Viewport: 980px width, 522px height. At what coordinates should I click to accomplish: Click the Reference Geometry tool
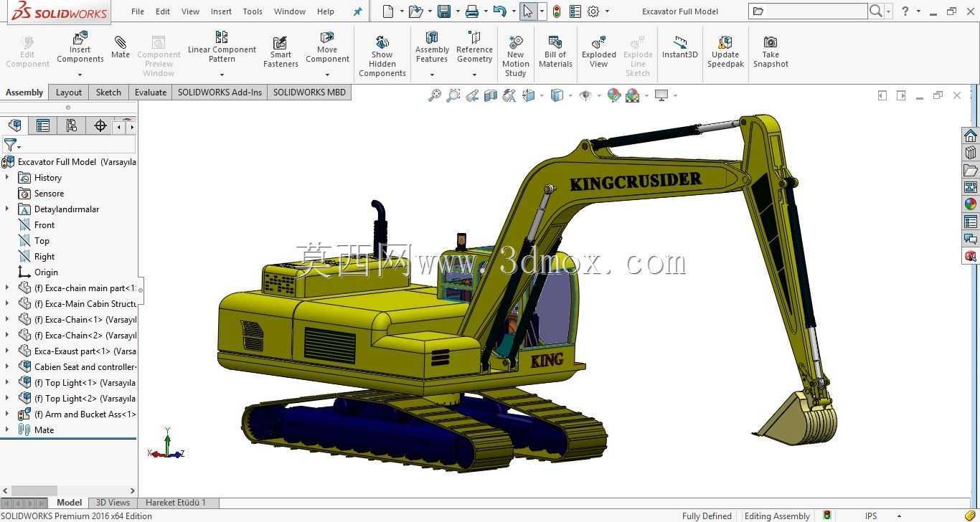474,47
